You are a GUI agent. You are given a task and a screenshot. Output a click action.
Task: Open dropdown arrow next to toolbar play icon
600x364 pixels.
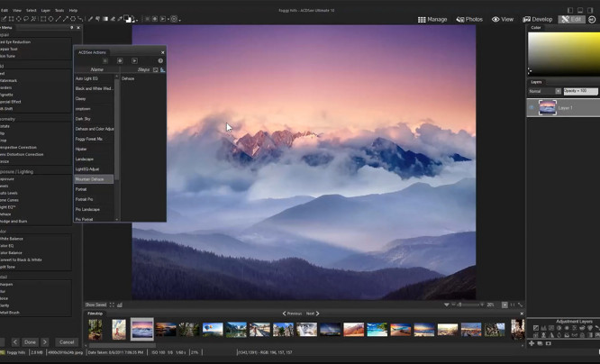coord(168,20)
